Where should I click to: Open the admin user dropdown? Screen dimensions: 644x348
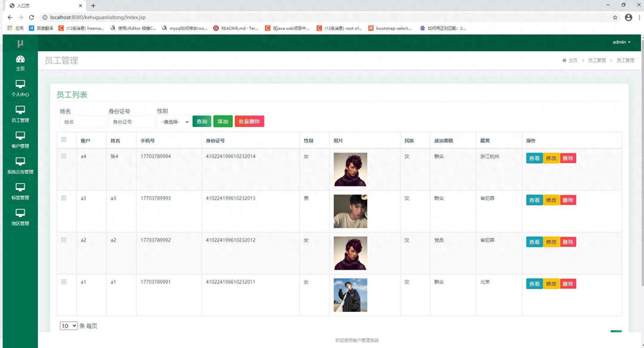point(621,42)
